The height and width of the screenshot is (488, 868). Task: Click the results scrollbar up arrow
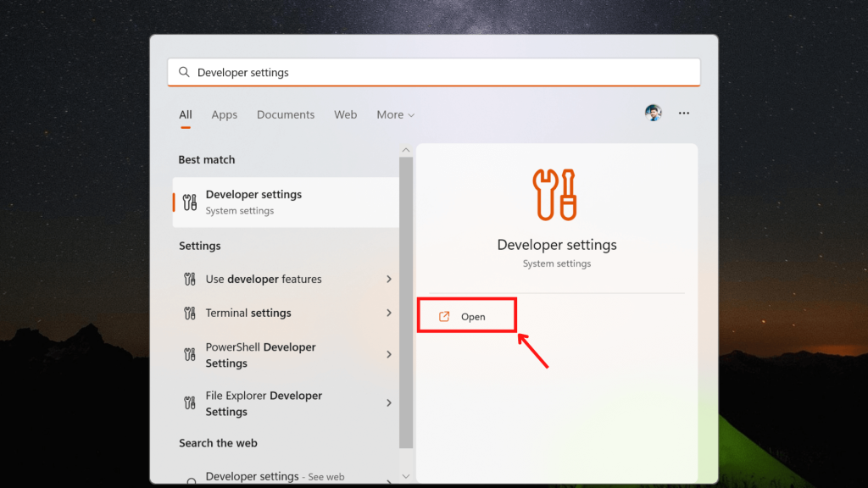[406, 150]
